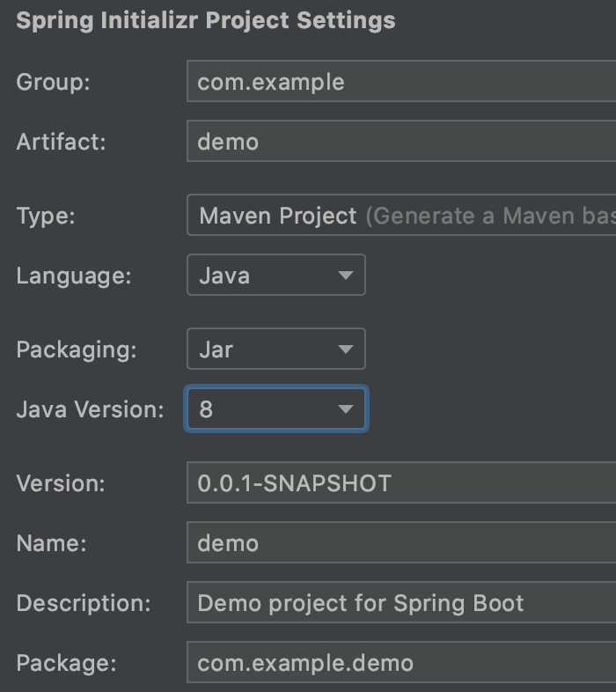The image size is (616, 692).
Task: Click the Version field with 0.0.1-SNAPSHOT
Action: (x=401, y=482)
